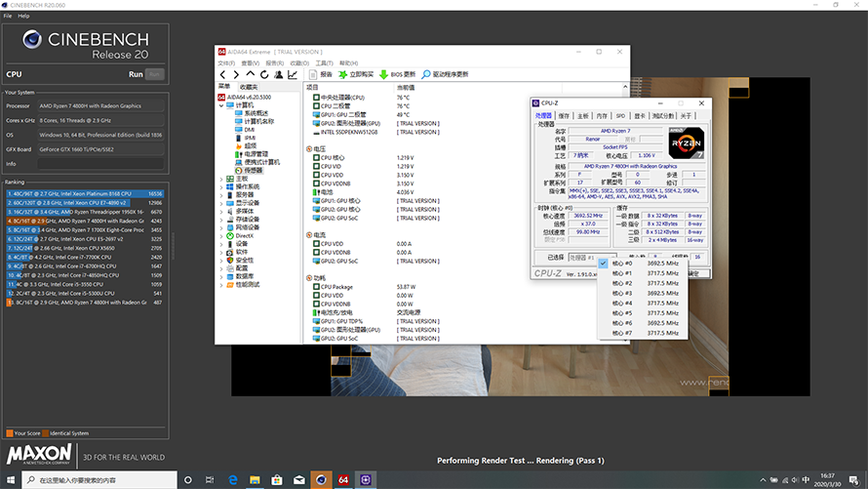Open CPU-Z 显卡 graphics tab

(640, 116)
